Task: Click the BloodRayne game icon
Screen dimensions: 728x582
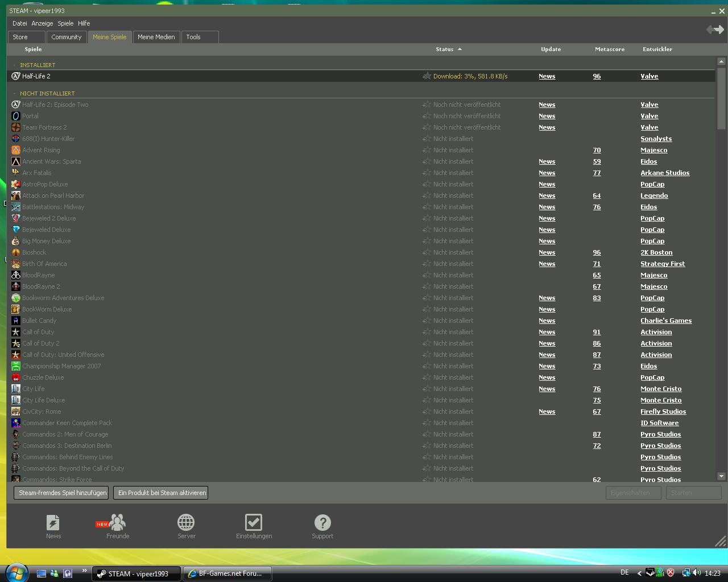Action: (x=16, y=275)
